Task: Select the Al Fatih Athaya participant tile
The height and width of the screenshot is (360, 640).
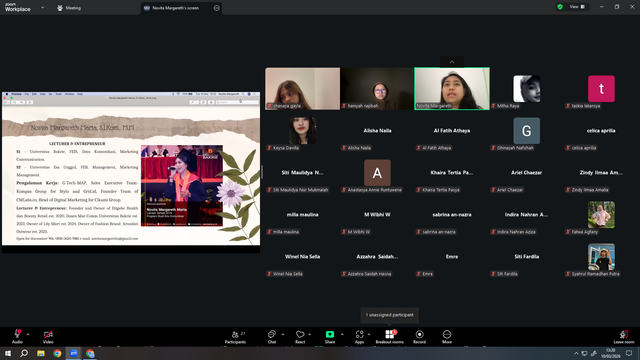Action: [452, 131]
